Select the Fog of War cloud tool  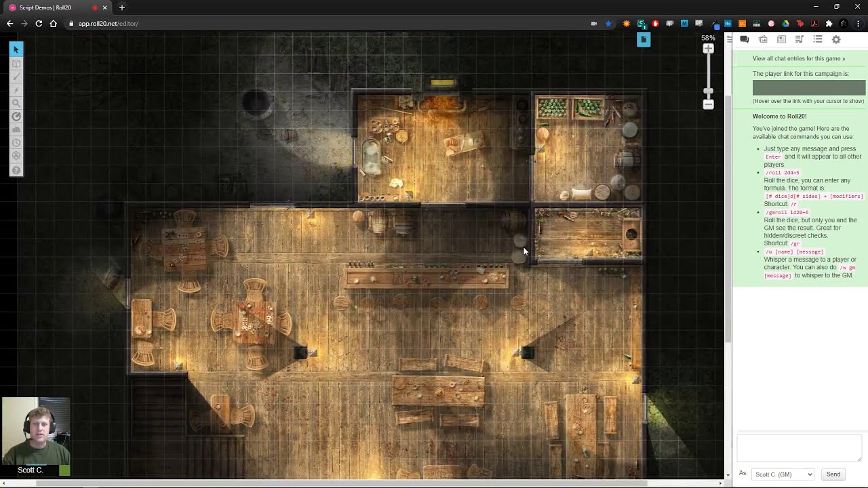[16, 129]
